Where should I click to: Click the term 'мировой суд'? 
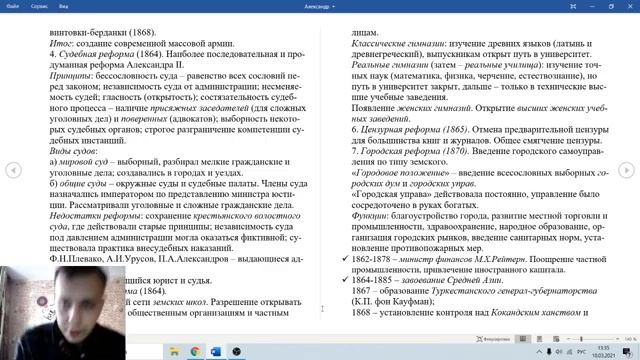[84, 162]
